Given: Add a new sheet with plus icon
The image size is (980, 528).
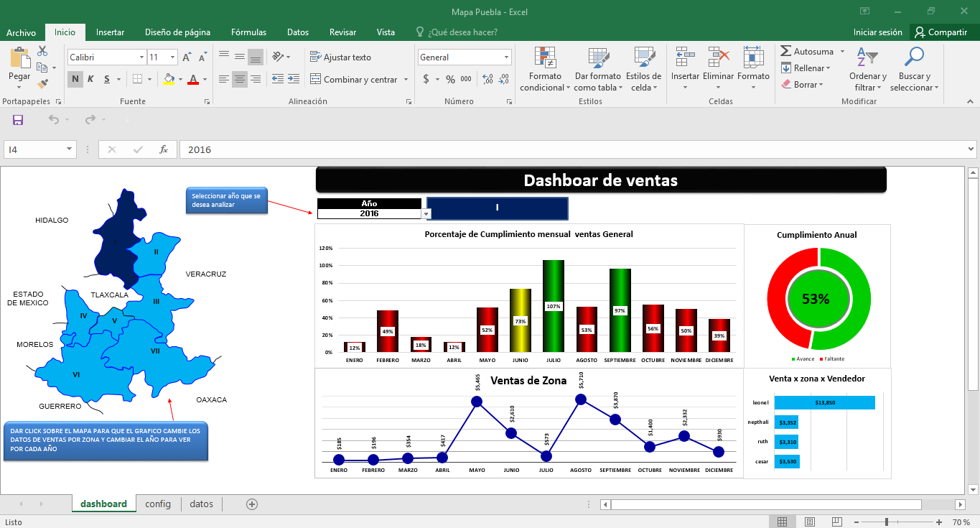Looking at the screenshot, I should (252, 504).
